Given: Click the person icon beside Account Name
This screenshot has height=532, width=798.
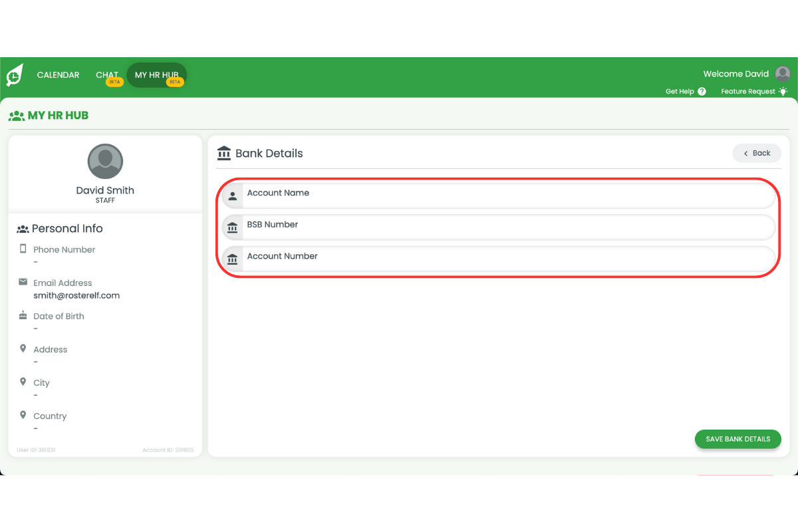Looking at the screenshot, I should click(233, 196).
